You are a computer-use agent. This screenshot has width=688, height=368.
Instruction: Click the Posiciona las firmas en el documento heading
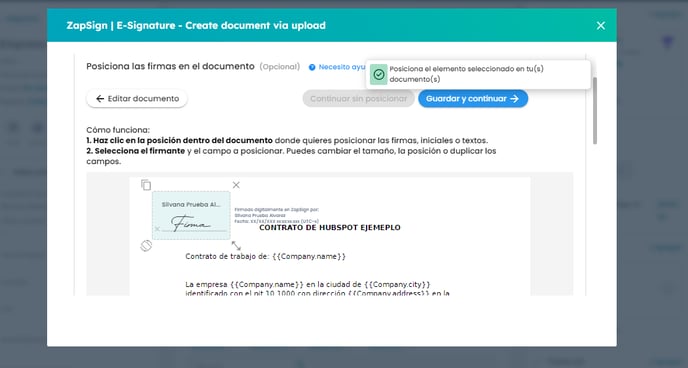(170, 66)
